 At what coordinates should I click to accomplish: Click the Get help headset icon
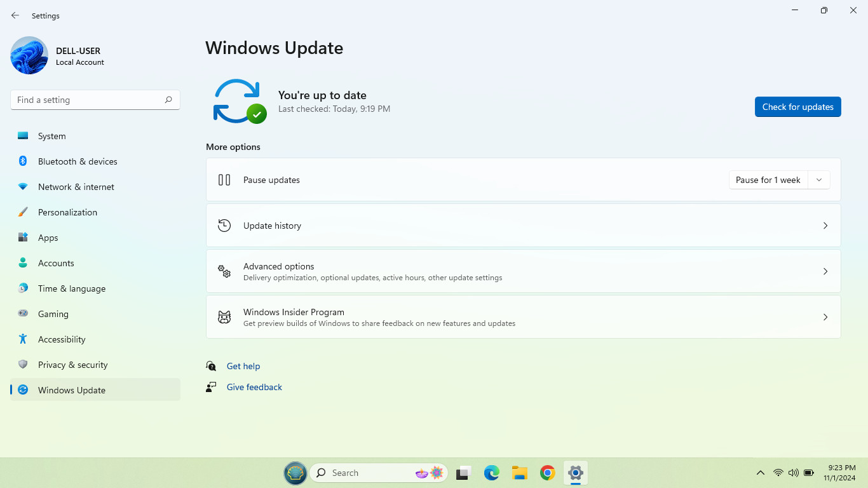211,366
